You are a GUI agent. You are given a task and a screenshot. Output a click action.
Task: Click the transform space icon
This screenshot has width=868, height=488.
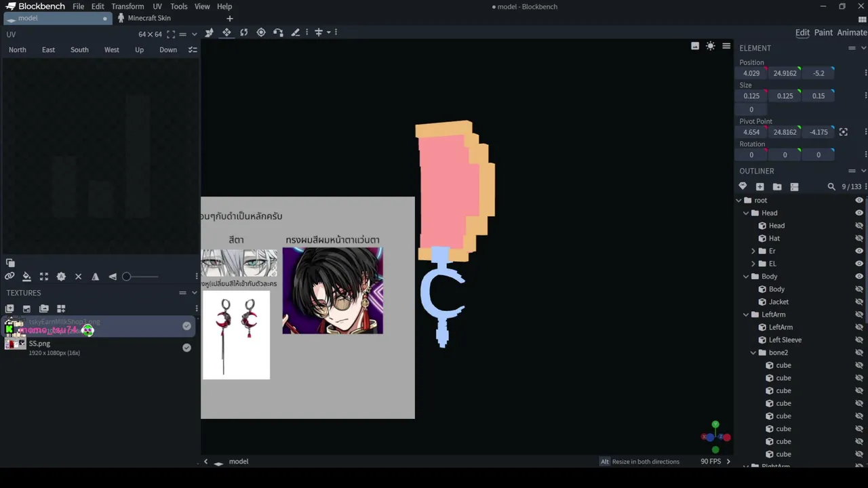point(318,33)
